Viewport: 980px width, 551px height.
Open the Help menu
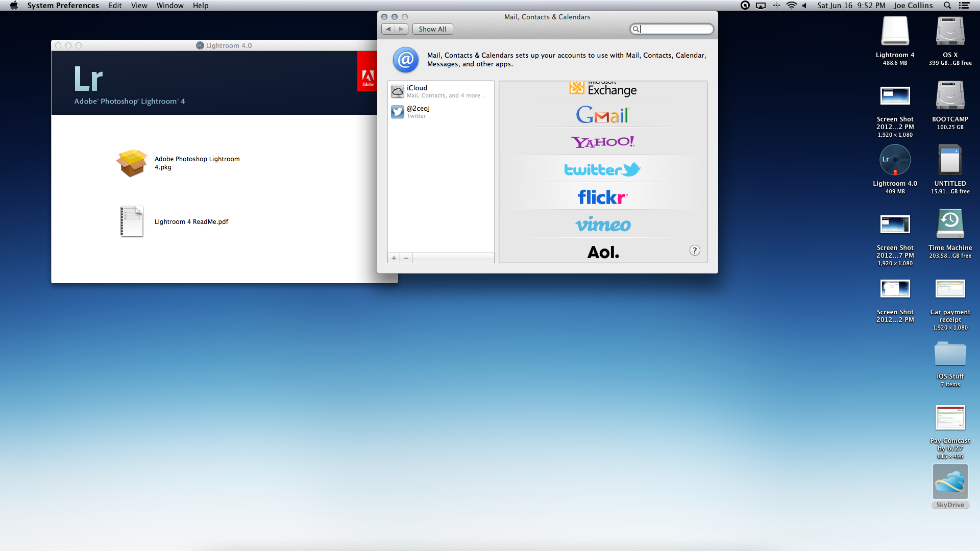(201, 6)
